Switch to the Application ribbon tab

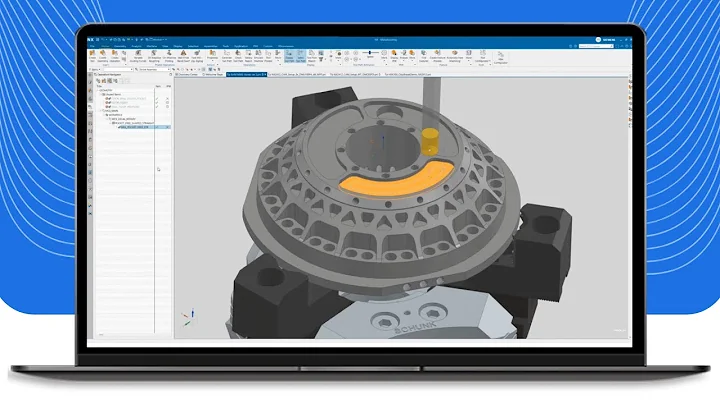click(x=241, y=46)
